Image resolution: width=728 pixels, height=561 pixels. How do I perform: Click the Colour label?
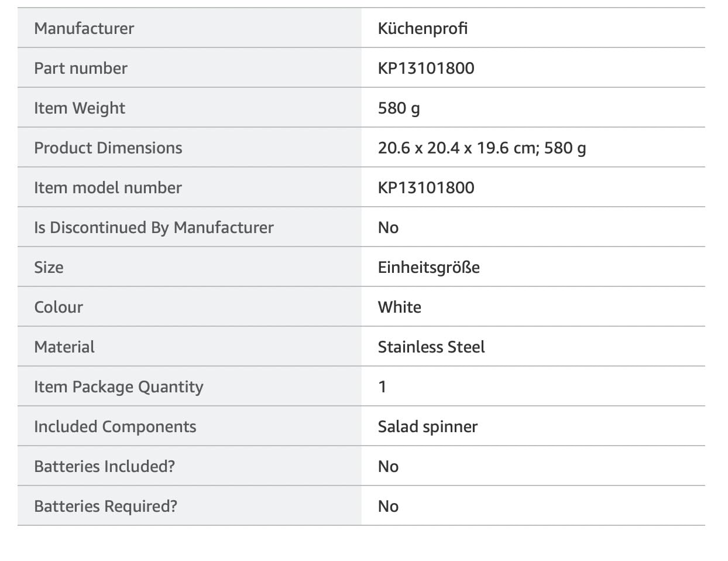point(59,307)
